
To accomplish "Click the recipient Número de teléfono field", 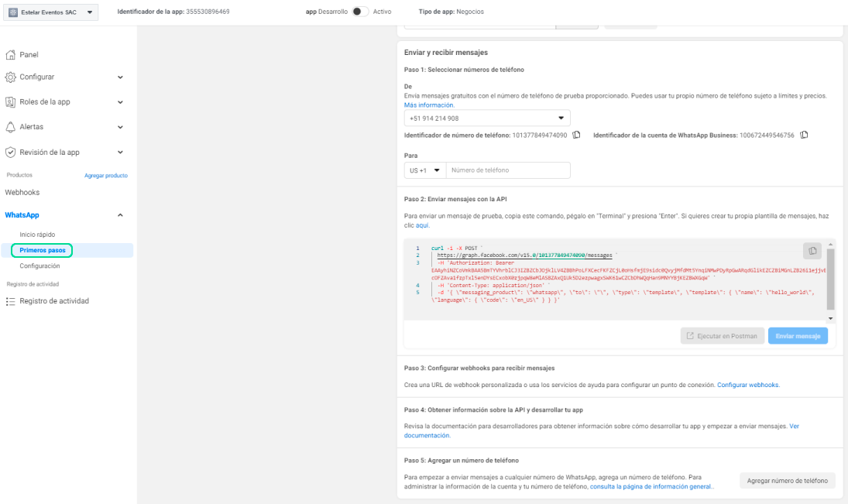I will pyautogui.click(x=508, y=170).
